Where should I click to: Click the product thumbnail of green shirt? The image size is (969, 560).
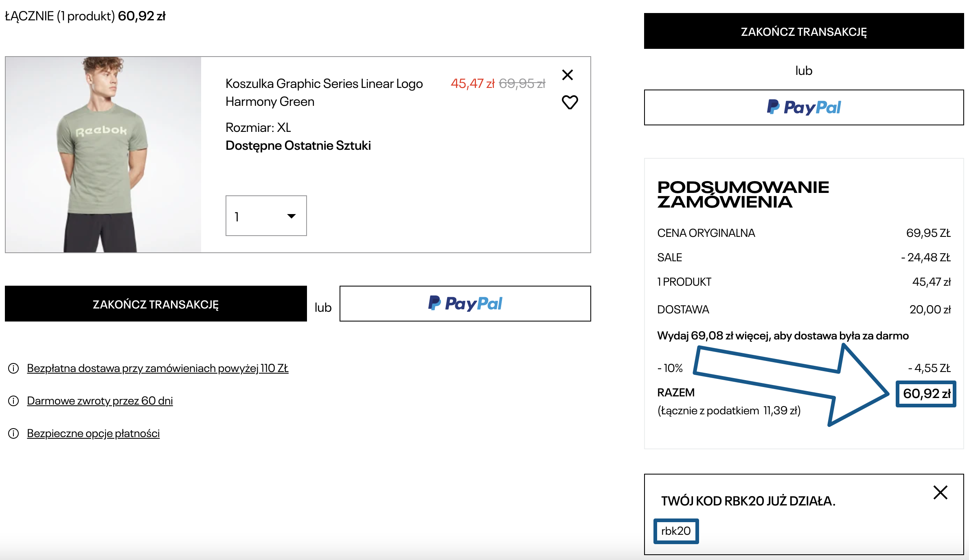point(103,155)
